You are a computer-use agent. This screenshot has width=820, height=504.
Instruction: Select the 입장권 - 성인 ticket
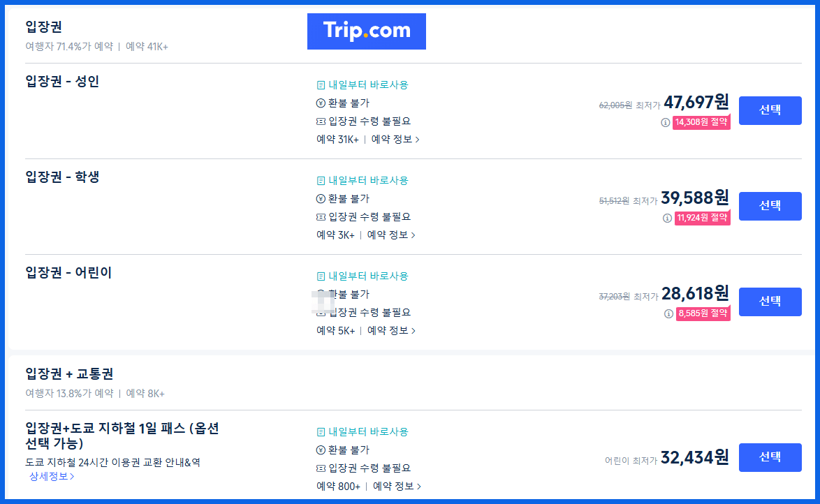pos(770,110)
